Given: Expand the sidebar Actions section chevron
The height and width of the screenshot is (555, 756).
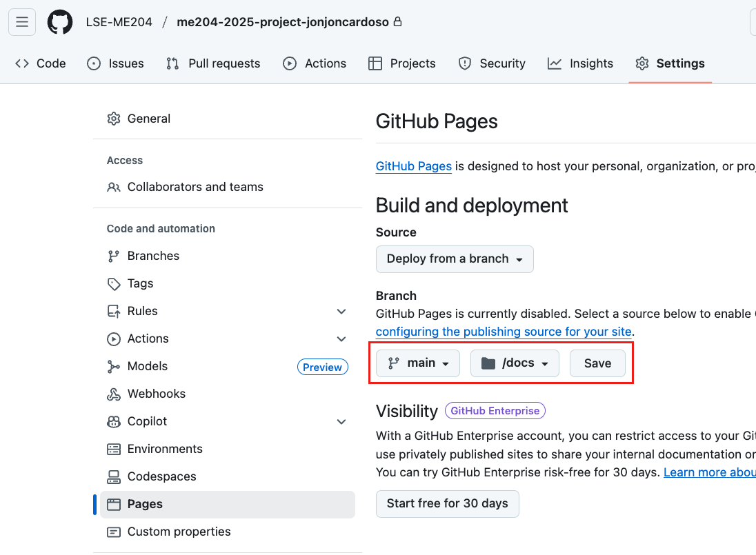Looking at the screenshot, I should (341, 339).
